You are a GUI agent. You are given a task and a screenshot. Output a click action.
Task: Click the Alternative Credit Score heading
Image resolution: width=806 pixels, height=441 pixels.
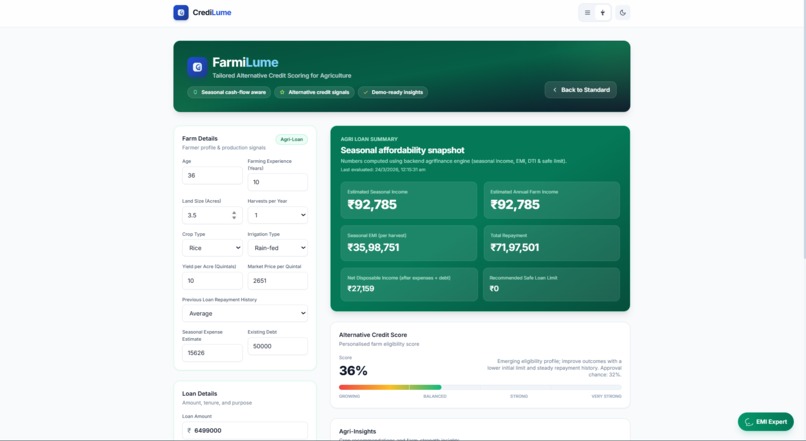coord(373,335)
